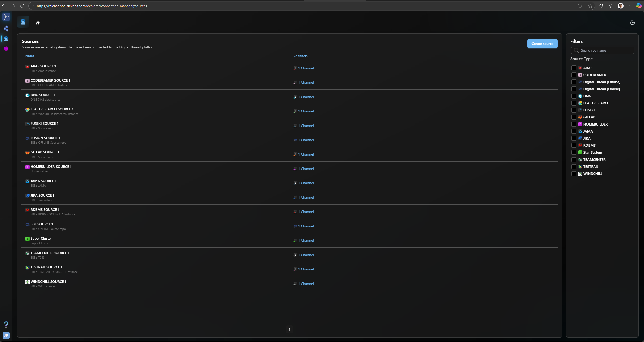Open browser extensions puzzle icon
The height and width of the screenshot is (342, 644).
click(x=601, y=6)
